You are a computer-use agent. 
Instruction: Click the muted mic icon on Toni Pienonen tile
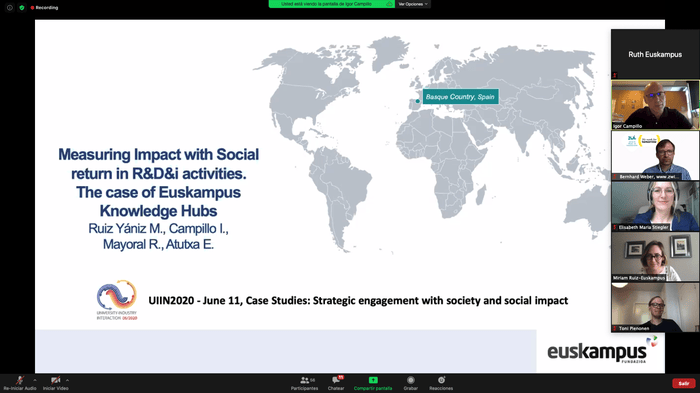pyautogui.click(x=615, y=329)
